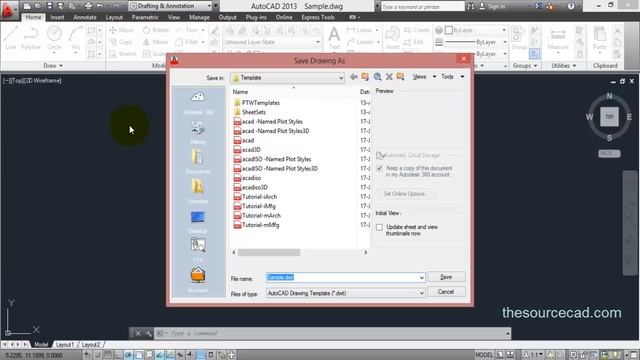Image resolution: width=640 pixels, height=360 pixels.
Task: Click the Cancel button in dialog
Action: click(446, 292)
